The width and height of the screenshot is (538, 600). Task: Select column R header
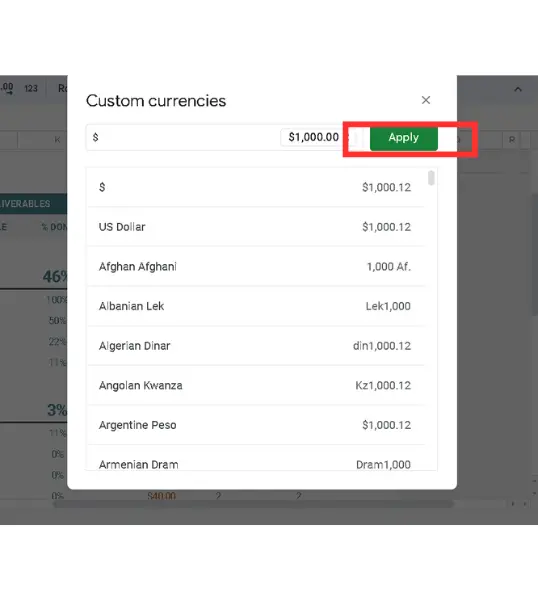click(512, 140)
